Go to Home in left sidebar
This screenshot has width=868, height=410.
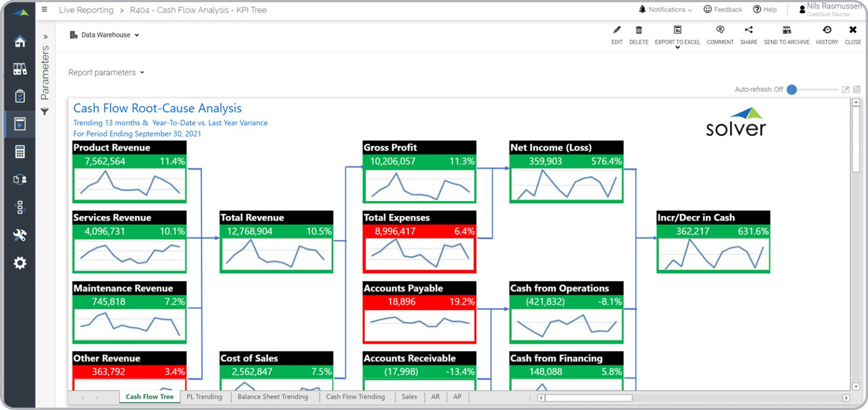click(20, 41)
